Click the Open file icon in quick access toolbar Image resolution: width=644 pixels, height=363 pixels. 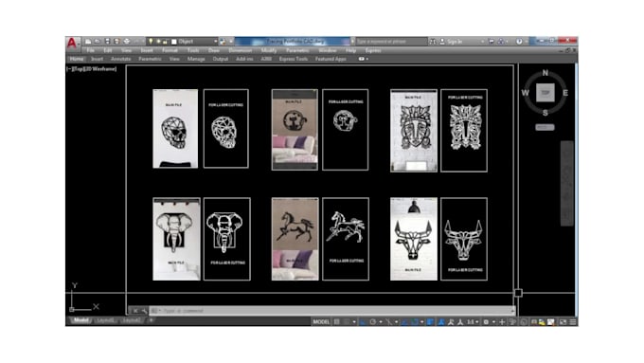(98, 42)
